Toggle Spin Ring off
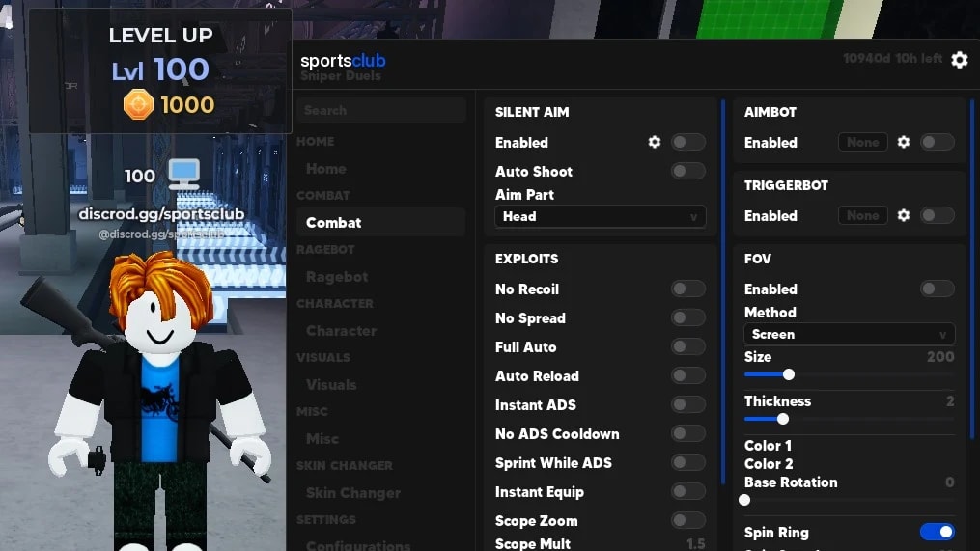980x551 pixels. click(x=937, y=532)
